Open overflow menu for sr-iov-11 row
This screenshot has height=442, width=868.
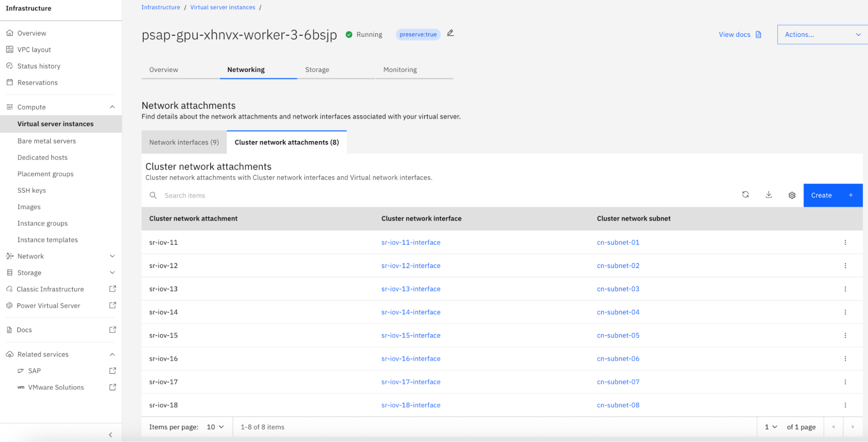click(845, 242)
